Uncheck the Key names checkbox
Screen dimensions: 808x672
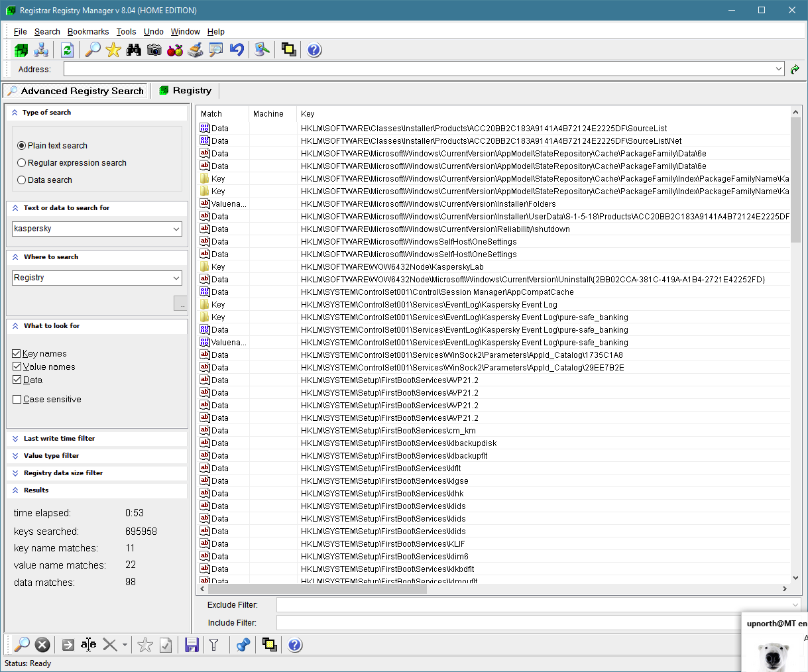(x=17, y=354)
